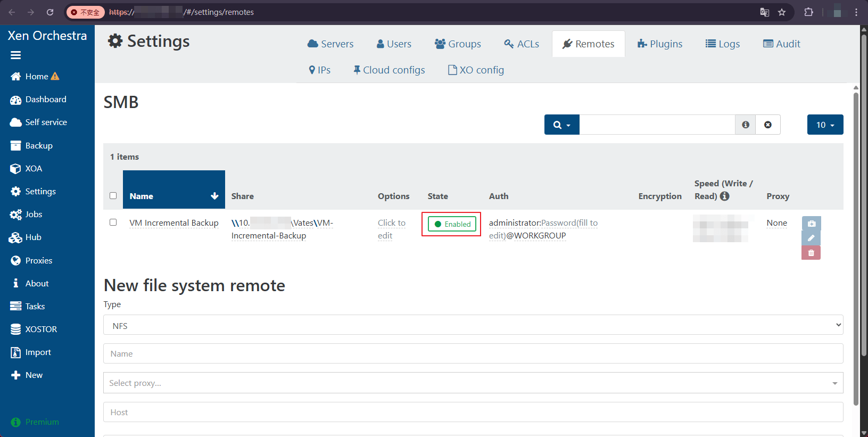This screenshot has width=868, height=437.
Task: Reload the browser page
Action: click(50, 12)
